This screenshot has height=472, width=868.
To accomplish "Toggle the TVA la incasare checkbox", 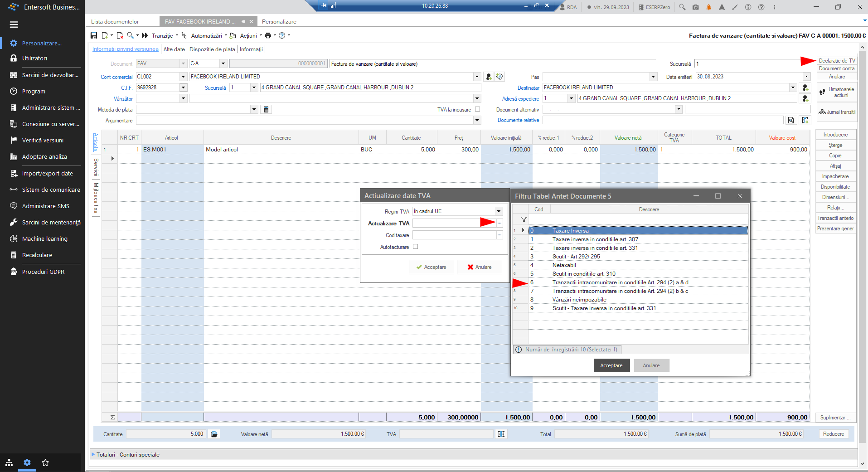I will [x=477, y=109].
